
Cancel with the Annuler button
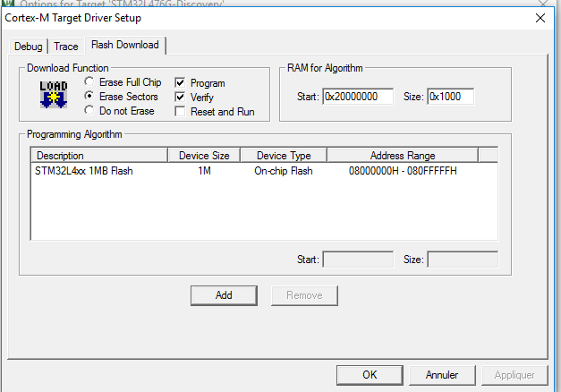442,375
